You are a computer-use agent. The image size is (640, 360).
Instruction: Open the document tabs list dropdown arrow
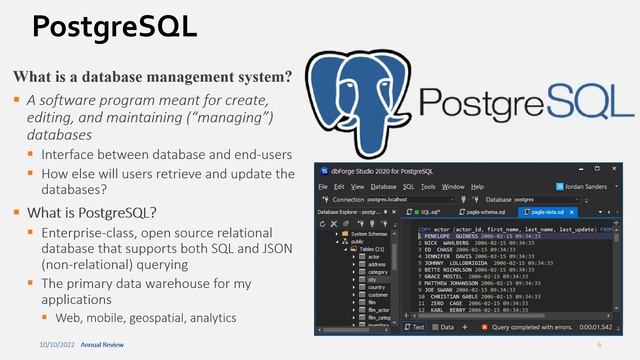click(x=600, y=212)
